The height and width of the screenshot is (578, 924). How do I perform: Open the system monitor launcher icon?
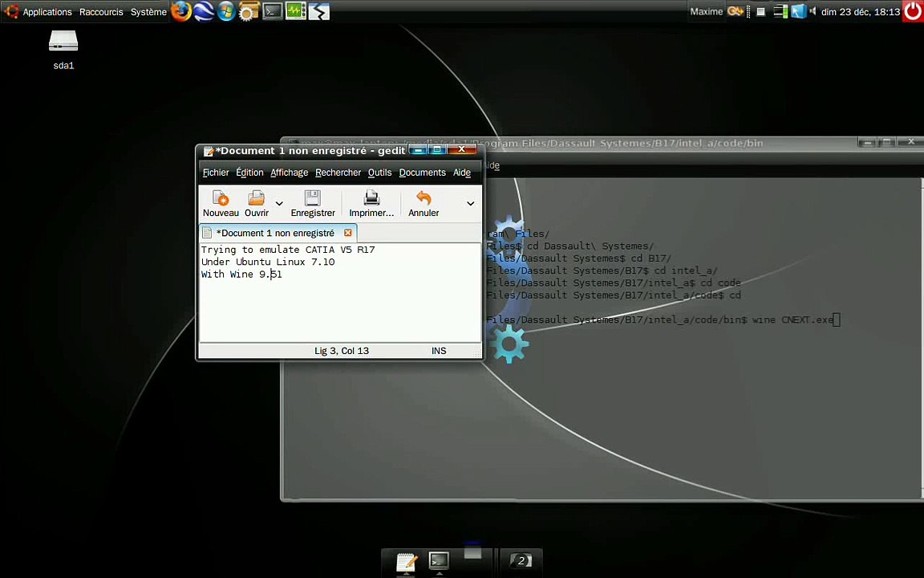[x=295, y=11]
